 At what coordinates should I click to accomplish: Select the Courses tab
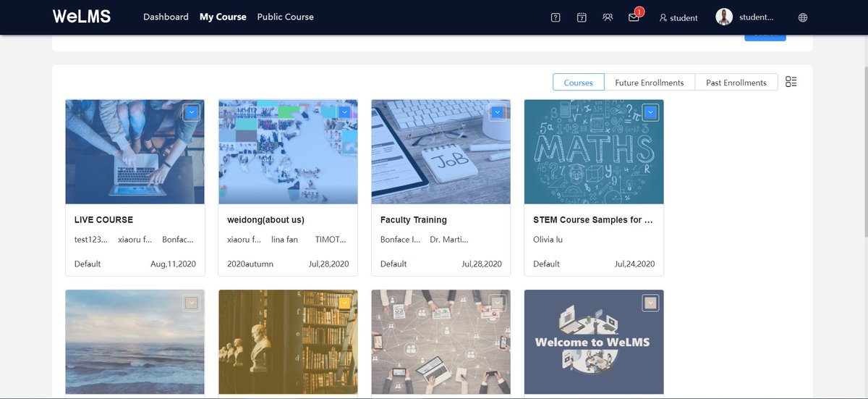tap(579, 83)
